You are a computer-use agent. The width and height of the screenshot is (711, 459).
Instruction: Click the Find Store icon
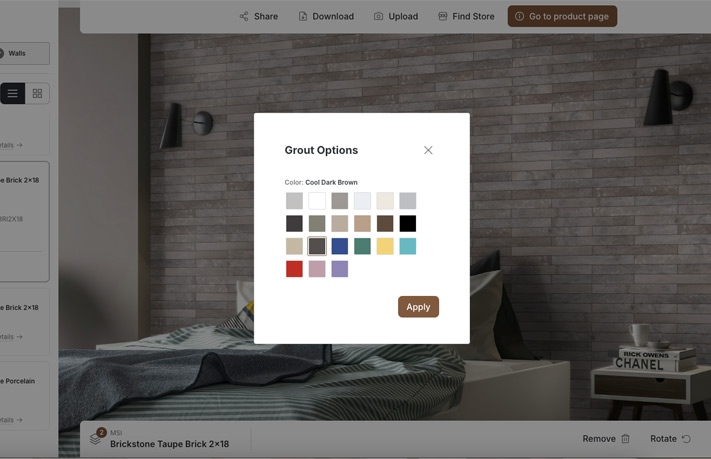(x=443, y=16)
